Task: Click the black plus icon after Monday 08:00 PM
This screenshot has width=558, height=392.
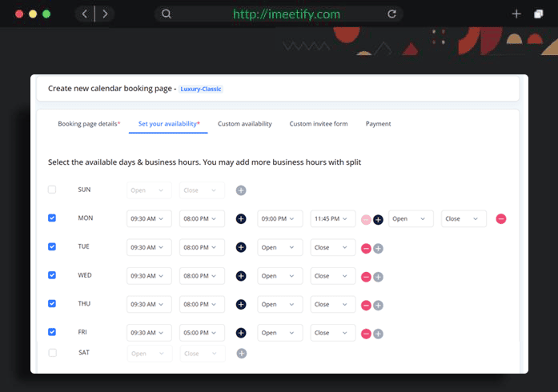Action: (x=241, y=219)
